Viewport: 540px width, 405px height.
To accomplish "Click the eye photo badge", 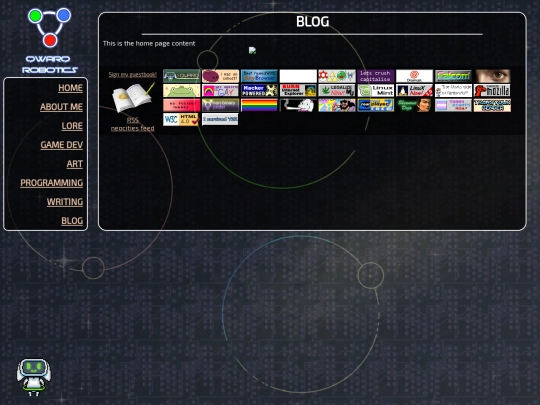I will coord(492,76).
